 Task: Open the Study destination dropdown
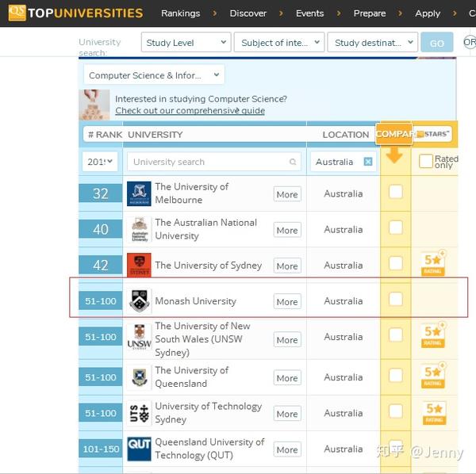pyautogui.click(x=373, y=43)
